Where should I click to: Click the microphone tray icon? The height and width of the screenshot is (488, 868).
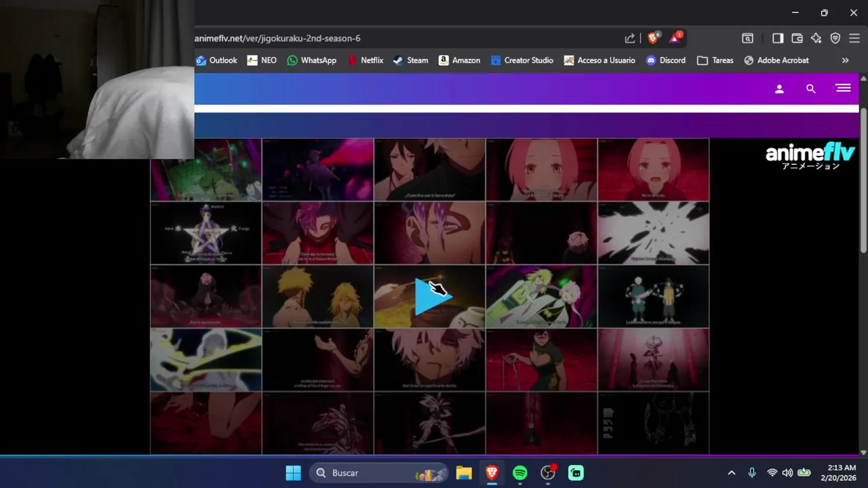point(751,473)
